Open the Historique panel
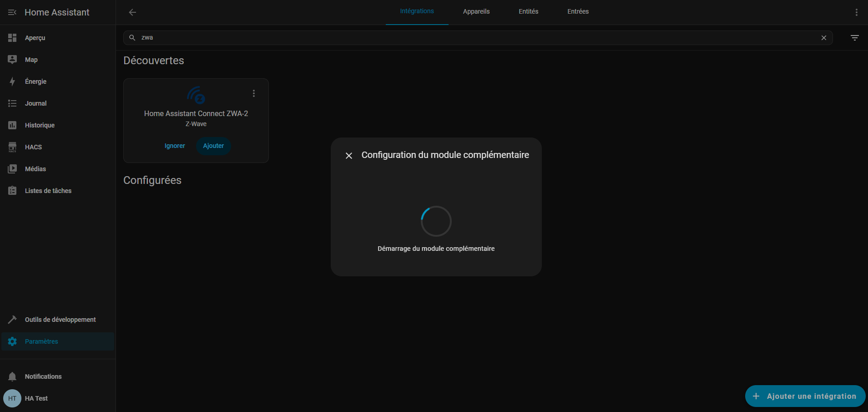The height and width of the screenshot is (412, 868). coord(40,125)
